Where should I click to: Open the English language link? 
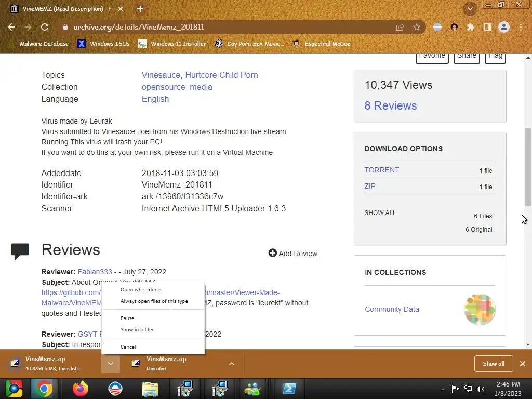(x=155, y=99)
